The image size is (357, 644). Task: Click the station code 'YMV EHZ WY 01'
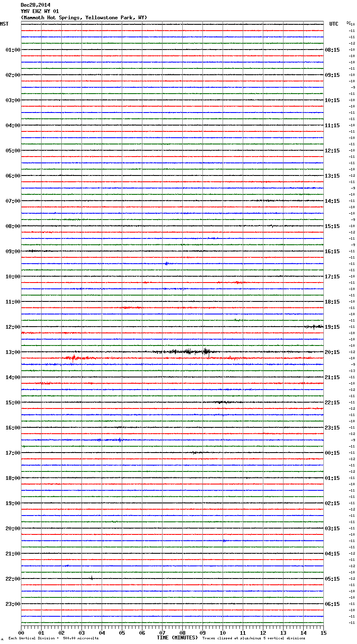(40, 11)
